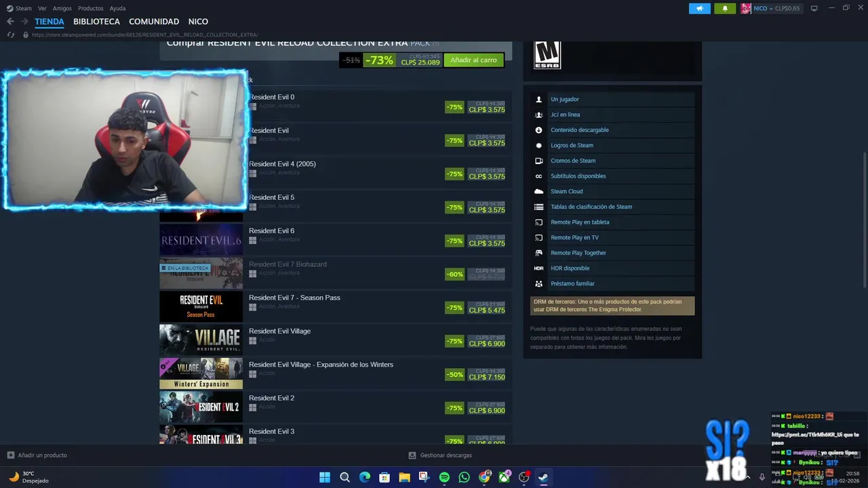Click the Cromos de Steam icon
The height and width of the screenshot is (488, 868).
tap(539, 161)
